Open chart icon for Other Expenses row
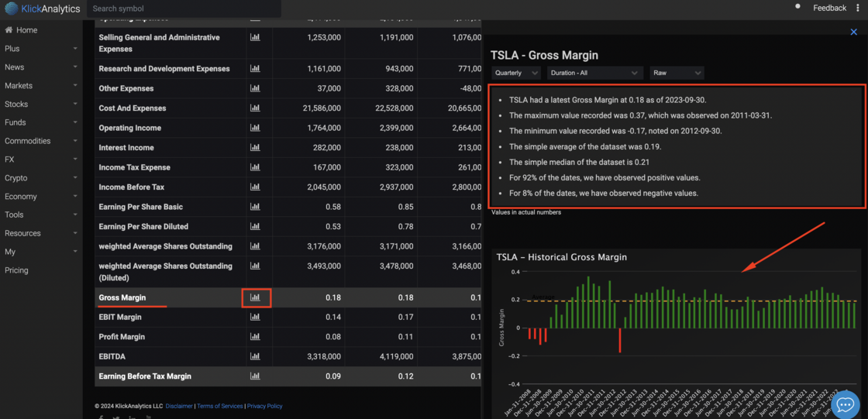 coord(255,88)
